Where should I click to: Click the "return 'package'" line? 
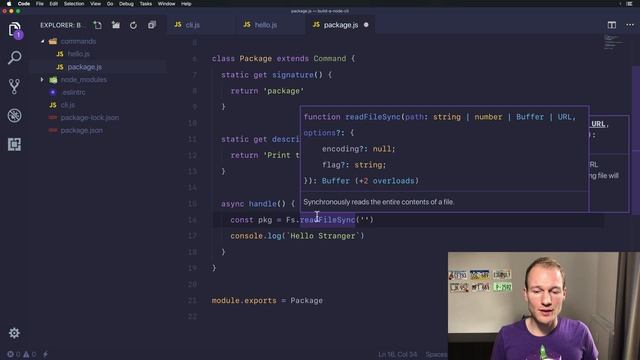click(x=267, y=91)
